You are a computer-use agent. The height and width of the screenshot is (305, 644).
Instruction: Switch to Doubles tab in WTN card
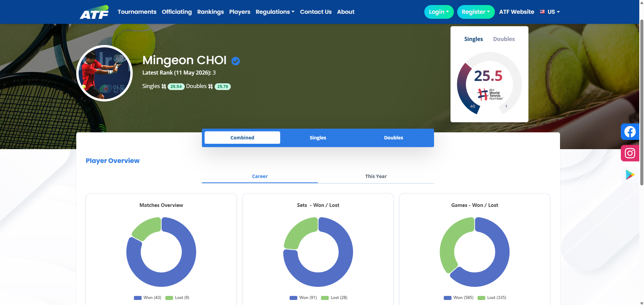pos(504,39)
